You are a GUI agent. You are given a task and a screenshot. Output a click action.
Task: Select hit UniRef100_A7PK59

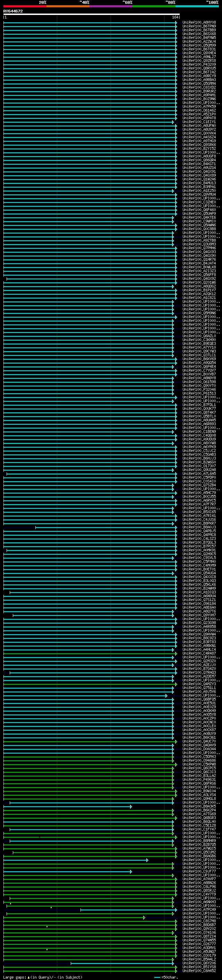[x=199, y=106]
